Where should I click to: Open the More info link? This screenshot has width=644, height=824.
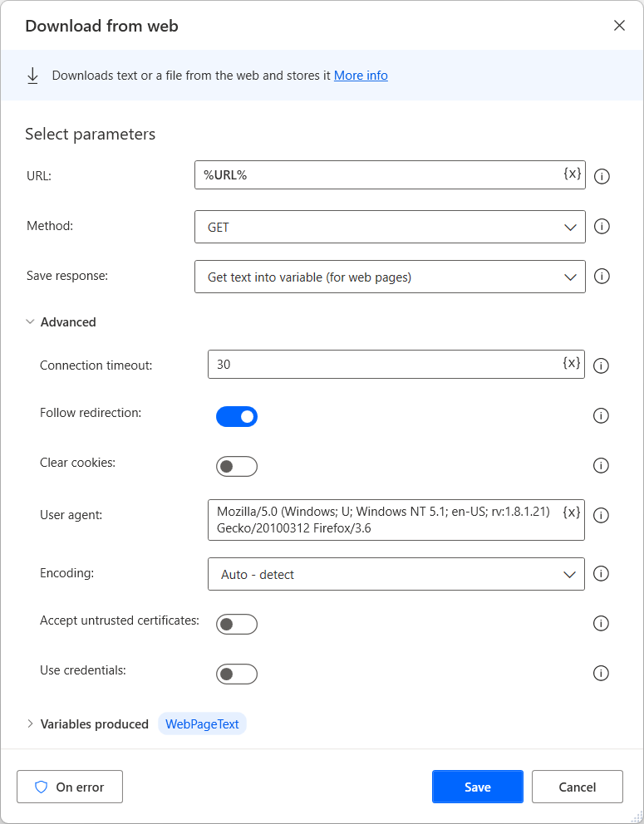click(361, 76)
